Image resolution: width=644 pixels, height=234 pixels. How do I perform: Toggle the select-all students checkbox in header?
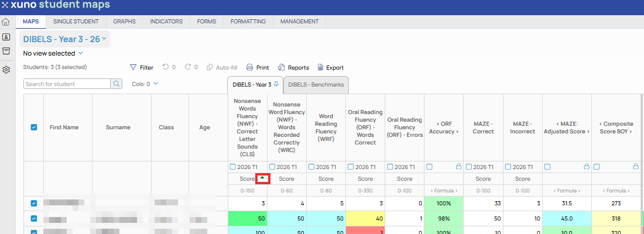pyautogui.click(x=34, y=128)
